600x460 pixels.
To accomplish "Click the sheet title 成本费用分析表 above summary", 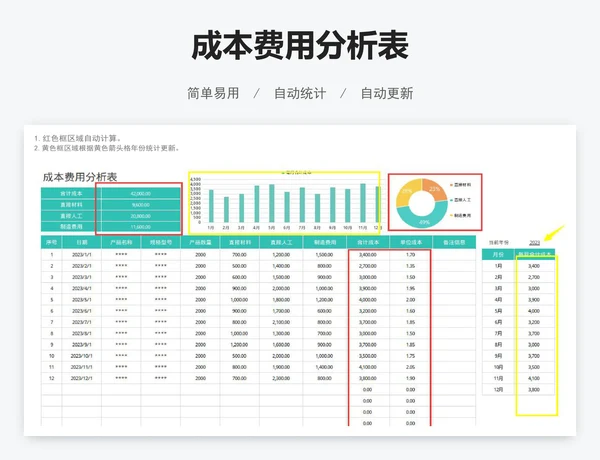I will click(80, 177).
